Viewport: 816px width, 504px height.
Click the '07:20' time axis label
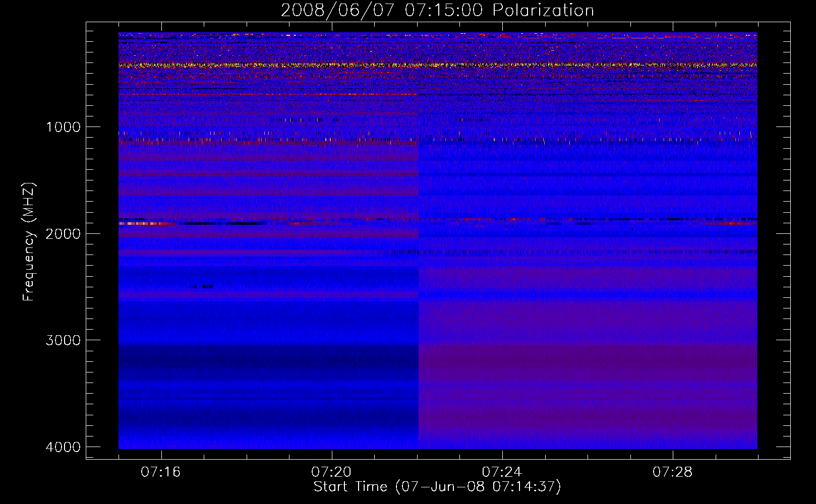tap(331, 472)
